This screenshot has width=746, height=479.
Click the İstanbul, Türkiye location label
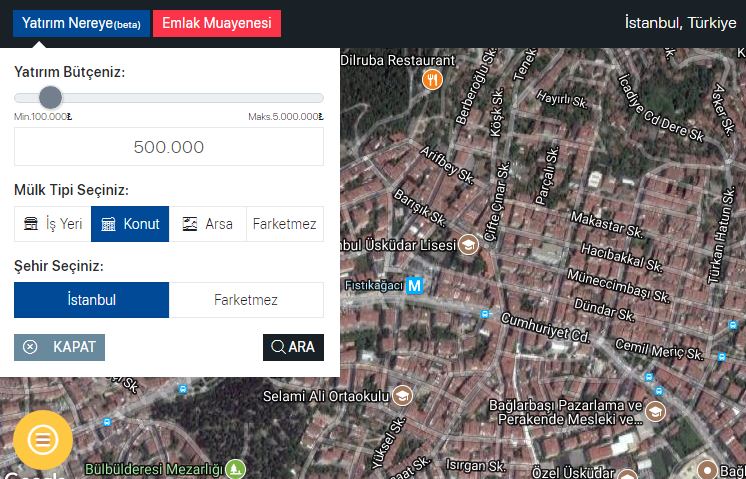pos(681,23)
